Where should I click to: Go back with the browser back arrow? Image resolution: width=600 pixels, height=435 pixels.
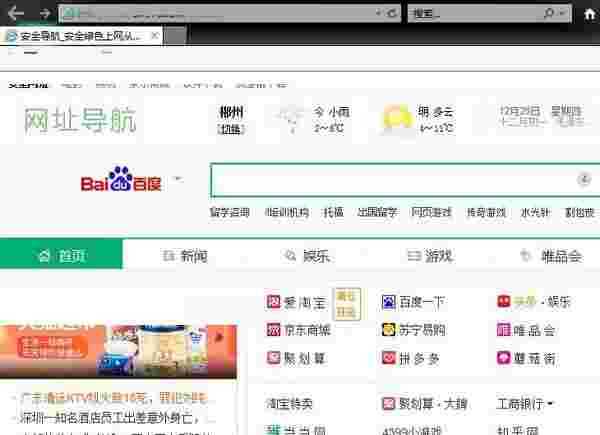pyautogui.click(x=16, y=14)
